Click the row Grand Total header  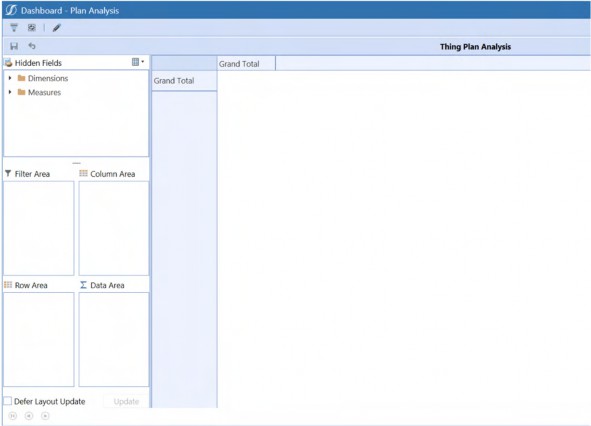184,81
